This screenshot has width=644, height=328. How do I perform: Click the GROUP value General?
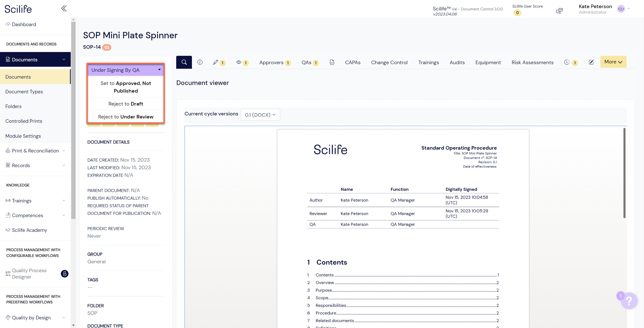pyautogui.click(x=96, y=262)
